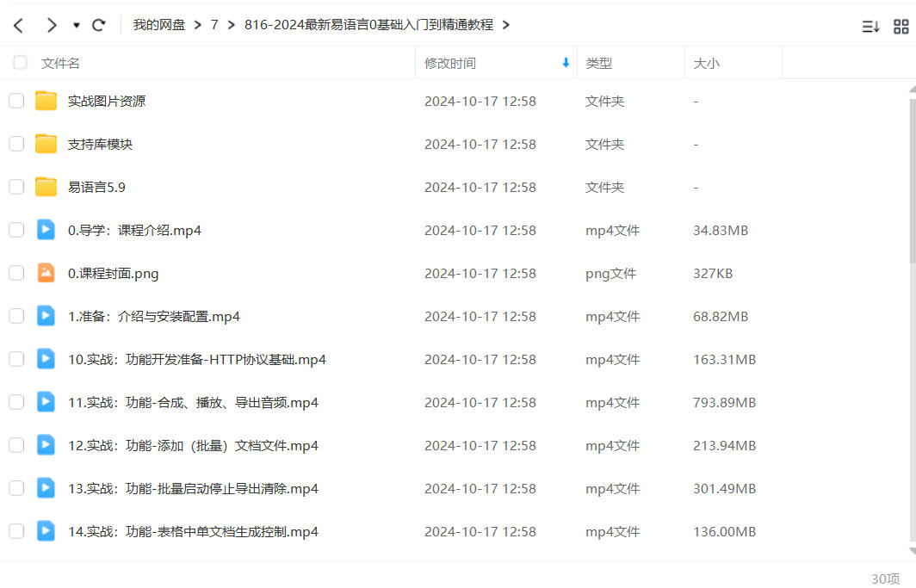Select 13.实战：功能-批量启动停止导出清除.mp4
Viewport: 916px width, 588px height.
pyautogui.click(x=193, y=488)
